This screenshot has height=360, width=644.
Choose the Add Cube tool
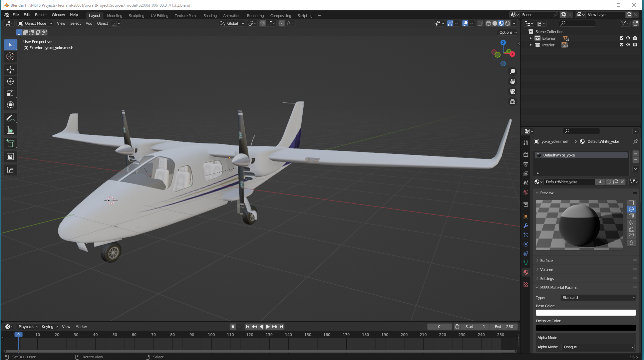(x=10, y=143)
